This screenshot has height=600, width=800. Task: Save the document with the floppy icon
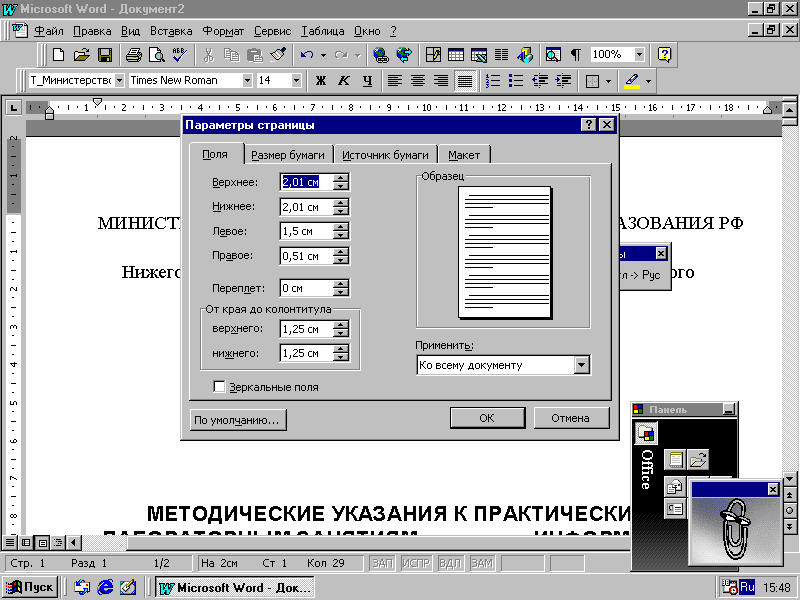coord(105,55)
